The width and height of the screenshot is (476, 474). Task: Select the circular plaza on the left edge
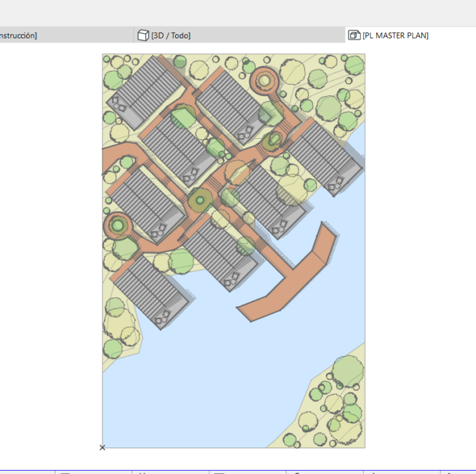pyautogui.click(x=118, y=225)
